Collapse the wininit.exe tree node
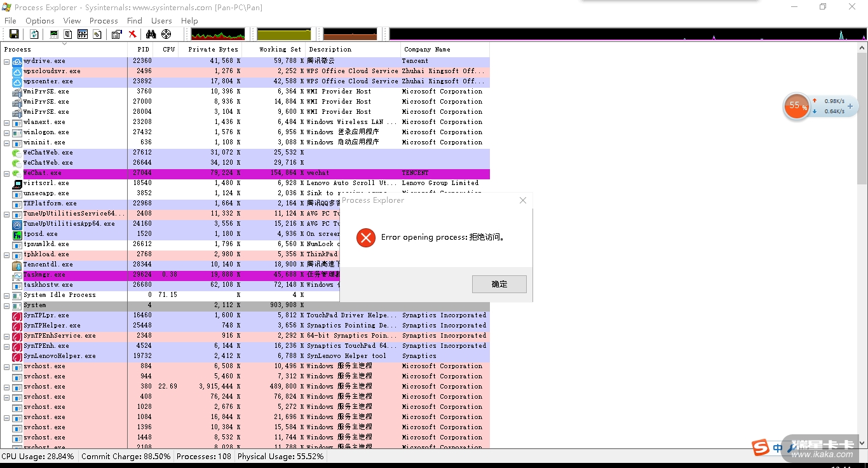This screenshot has width=868, height=468. point(7,142)
